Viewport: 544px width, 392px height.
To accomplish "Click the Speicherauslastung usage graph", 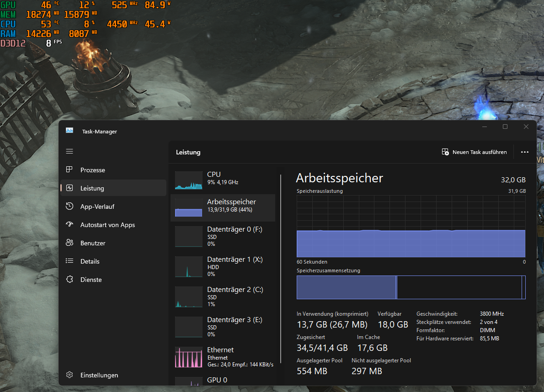I will click(411, 226).
